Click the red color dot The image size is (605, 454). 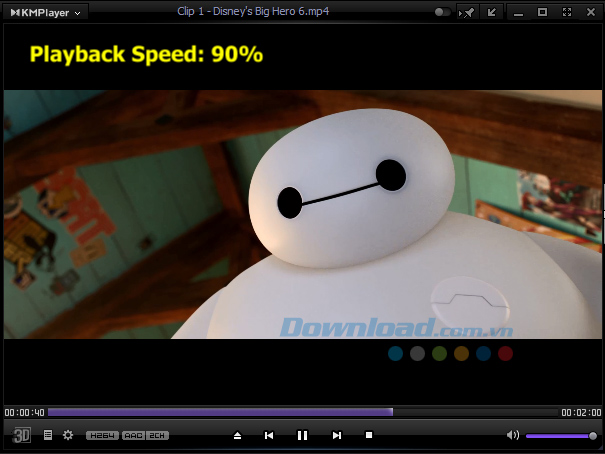[x=505, y=353]
